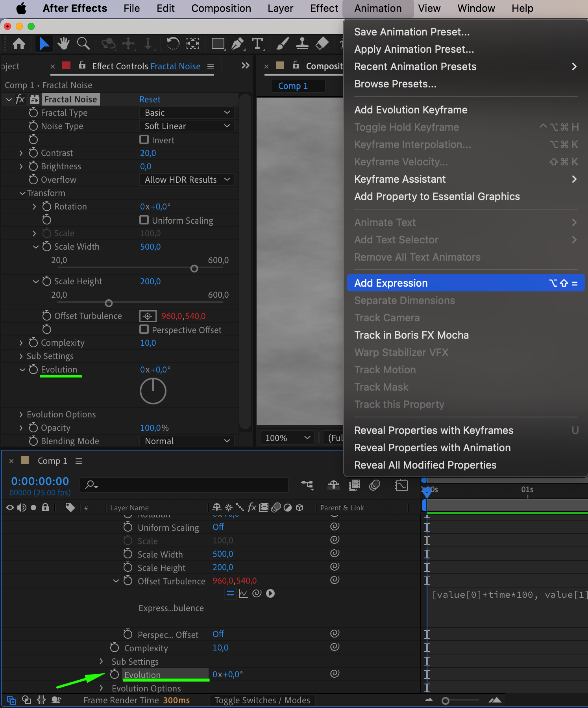Click the Offset Turbulence crosshair point picker
This screenshot has height=708, width=588.
click(148, 316)
